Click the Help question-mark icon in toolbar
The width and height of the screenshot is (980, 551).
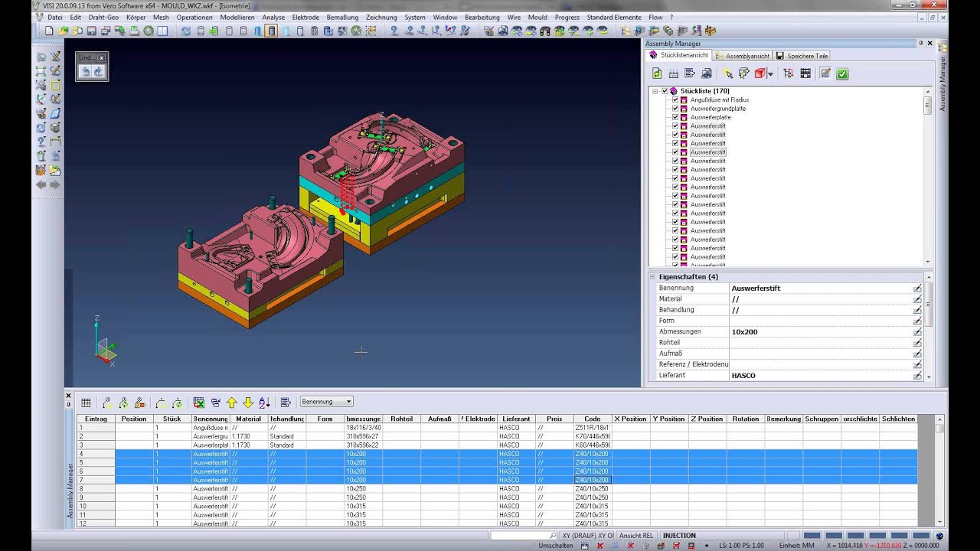pos(394,31)
